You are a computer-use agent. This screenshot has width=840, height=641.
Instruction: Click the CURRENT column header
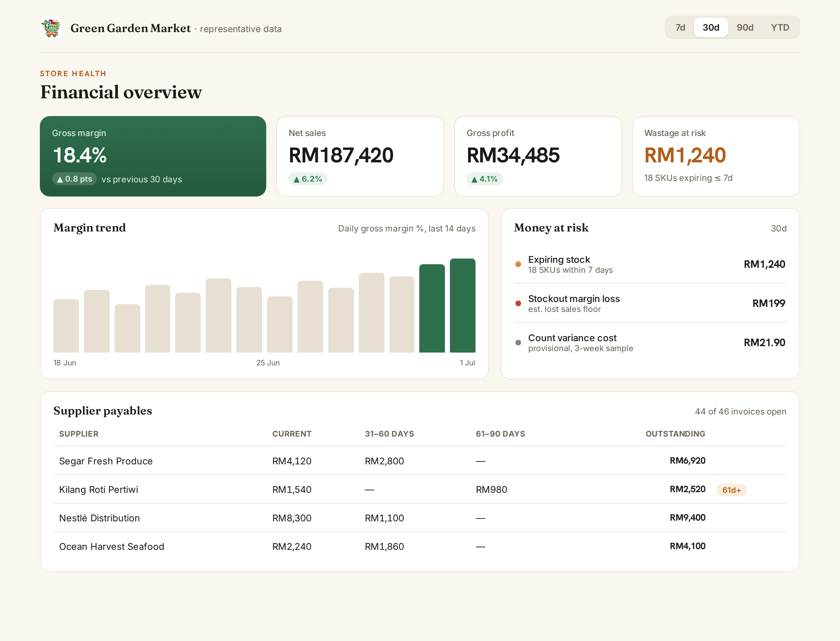[x=292, y=434]
